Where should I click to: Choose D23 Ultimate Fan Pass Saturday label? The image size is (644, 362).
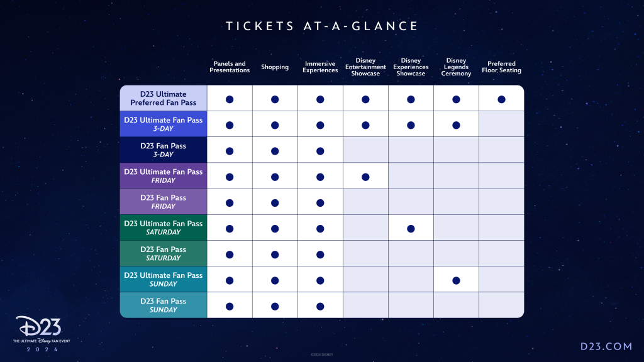pos(164,228)
